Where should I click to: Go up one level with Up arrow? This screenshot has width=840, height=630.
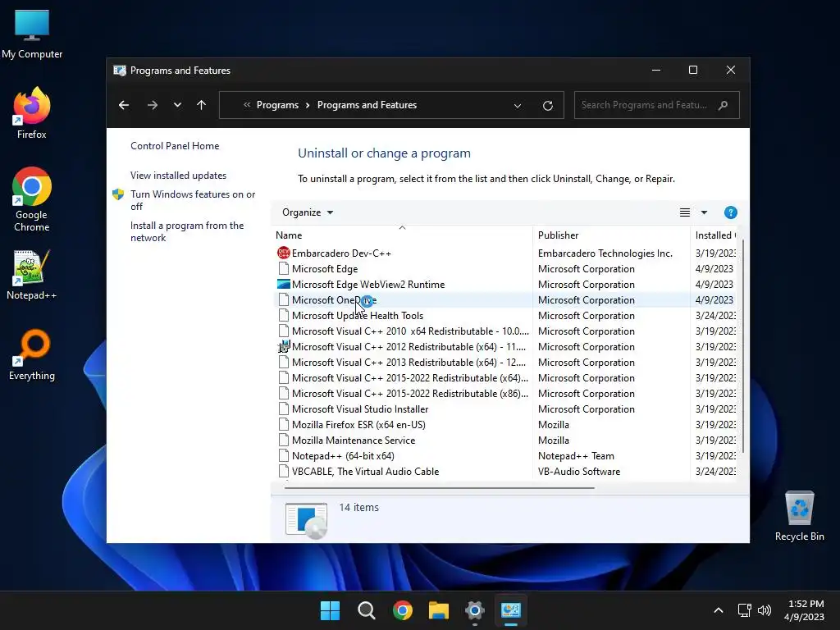click(x=202, y=105)
